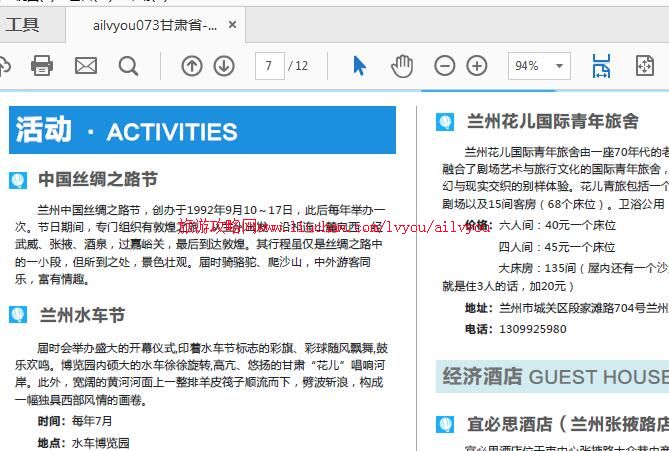Click the fit width scrolling icon

click(x=601, y=66)
